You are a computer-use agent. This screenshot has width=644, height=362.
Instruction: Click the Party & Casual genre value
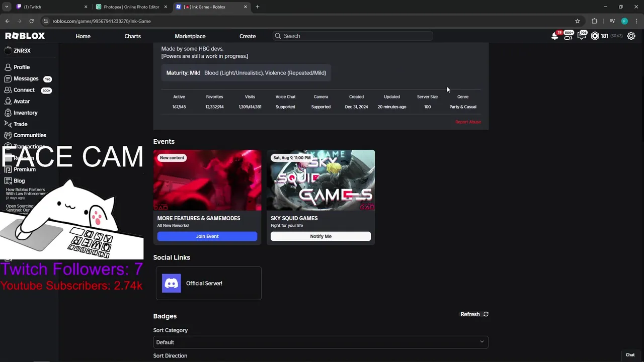point(463,107)
